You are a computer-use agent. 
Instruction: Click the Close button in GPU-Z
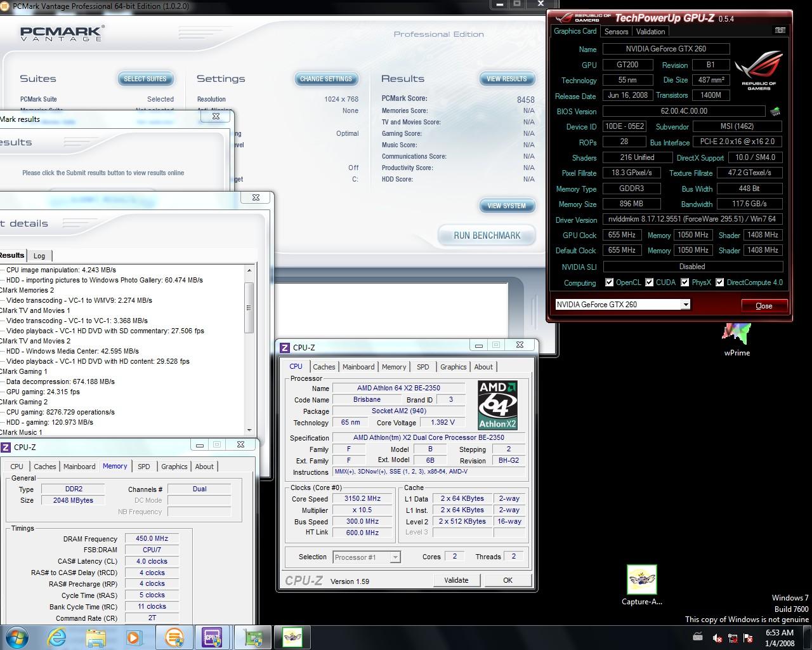(x=764, y=306)
